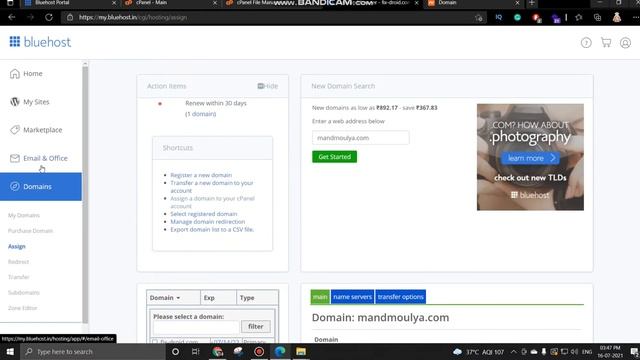Open Bandicam recorder in taskbar

coord(259,351)
